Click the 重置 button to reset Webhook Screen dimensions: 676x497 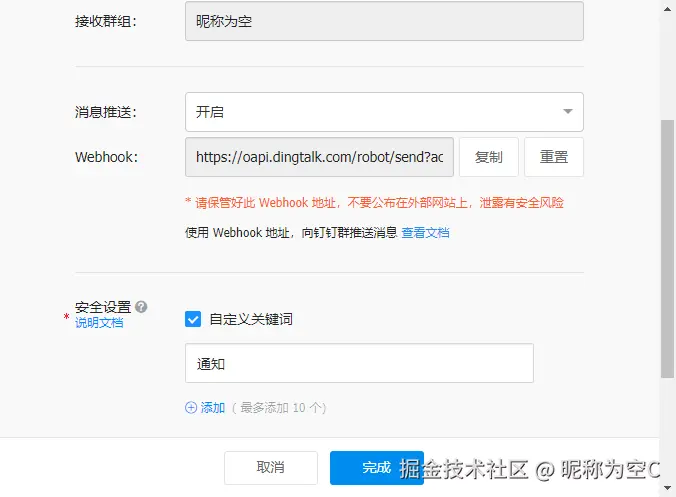click(x=554, y=157)
